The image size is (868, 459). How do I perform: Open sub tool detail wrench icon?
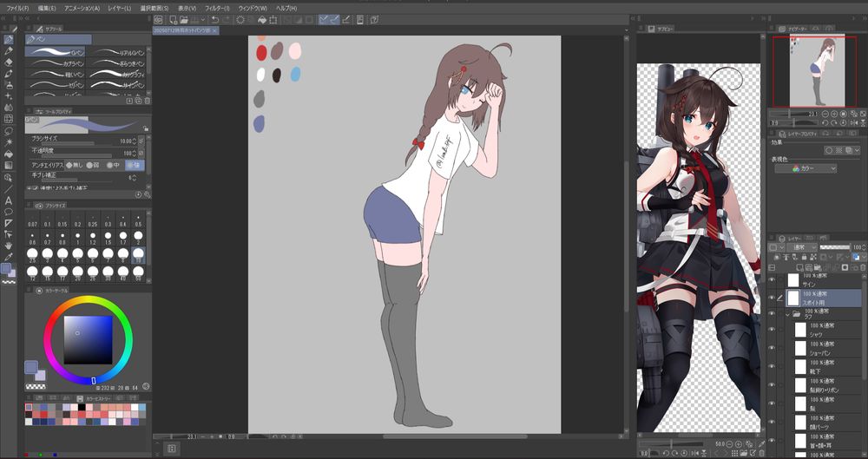tap(148, 195)
